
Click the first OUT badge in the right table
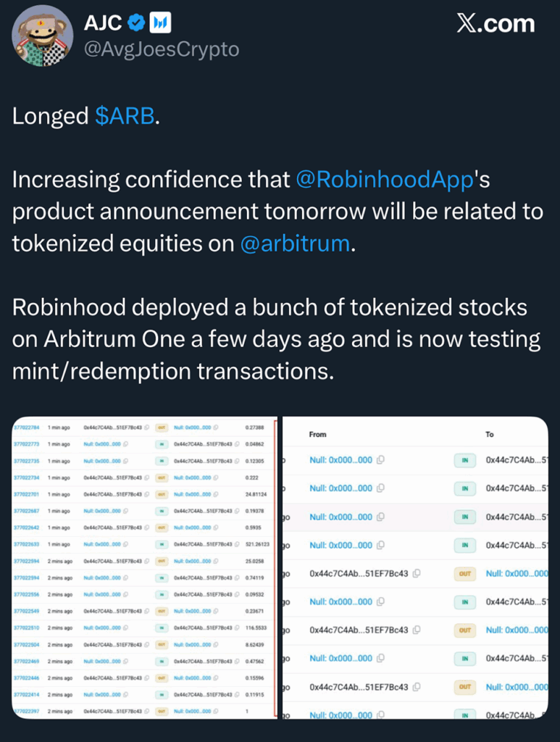pyautogui.click(x=464, y=574)
